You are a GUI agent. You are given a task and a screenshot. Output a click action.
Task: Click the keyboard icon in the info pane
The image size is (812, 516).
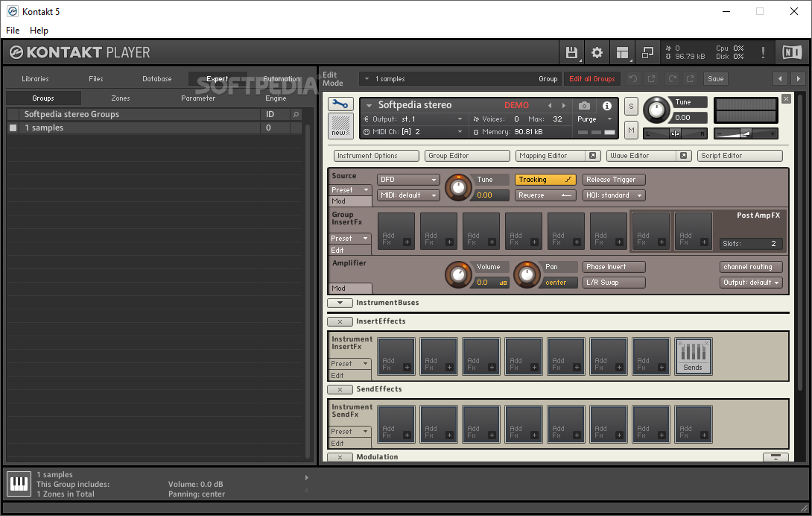point(19,484)
